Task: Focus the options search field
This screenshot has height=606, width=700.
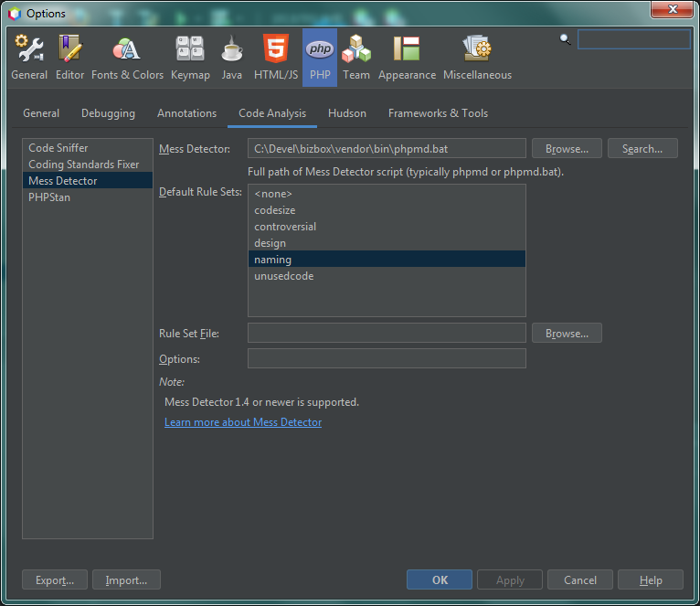Action: click(x=633, y=39)
